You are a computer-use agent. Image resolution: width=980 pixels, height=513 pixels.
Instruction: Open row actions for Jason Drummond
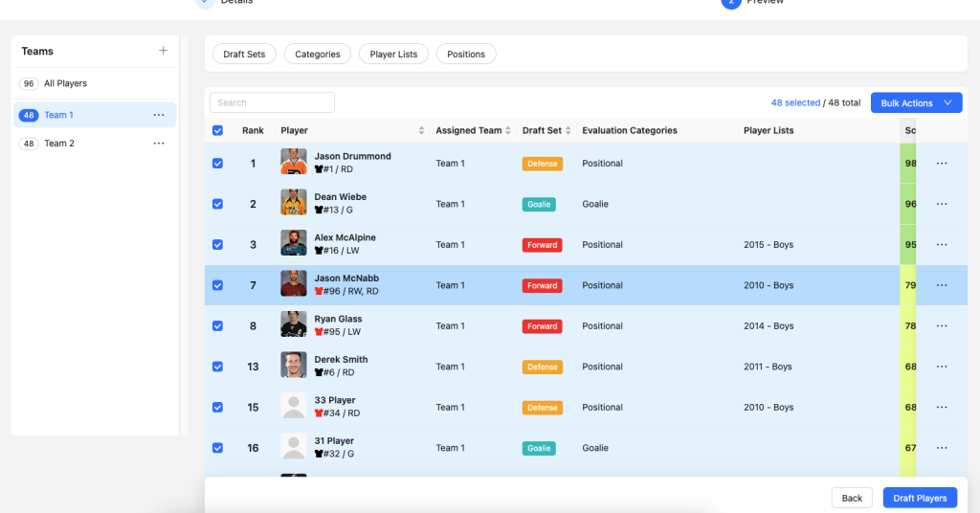(x=941, y=164)
